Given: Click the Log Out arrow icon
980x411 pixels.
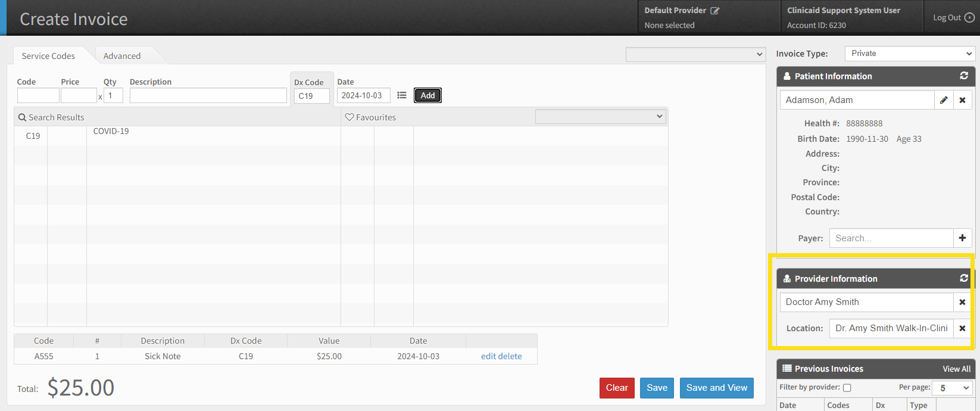Looking at the screenshot, I should pyautogui.click(x=969, y=18).
